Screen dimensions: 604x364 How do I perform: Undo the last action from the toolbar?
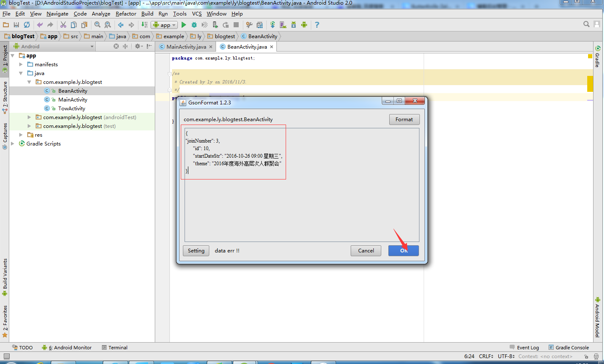point(40,25)
